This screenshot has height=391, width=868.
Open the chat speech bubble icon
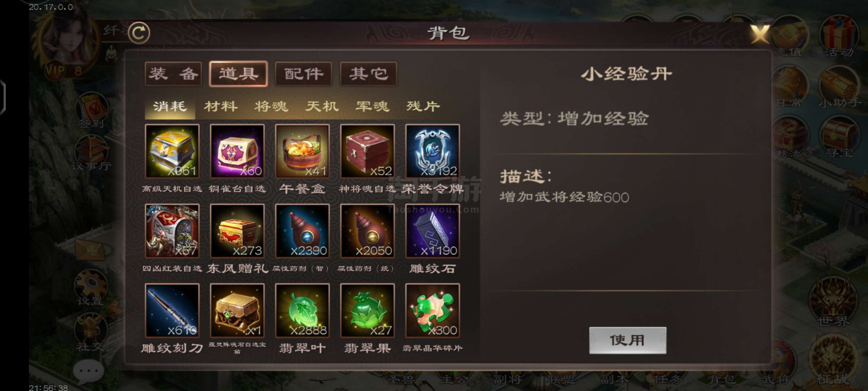click(x=89, y=371)
